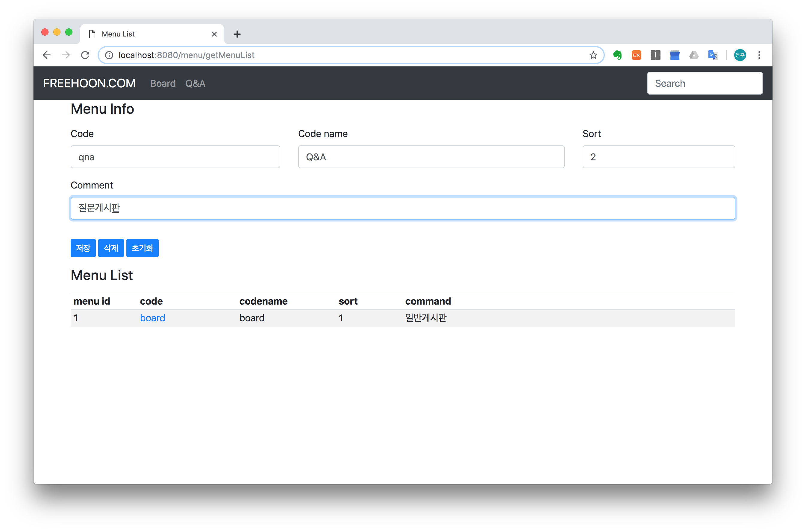The image size is (806, 532).
Task: Open the Google Translate extension
Action: [x=713, y=55]
